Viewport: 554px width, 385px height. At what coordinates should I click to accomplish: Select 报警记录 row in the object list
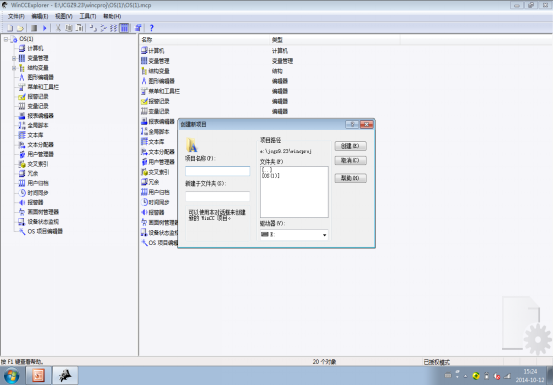155,101
